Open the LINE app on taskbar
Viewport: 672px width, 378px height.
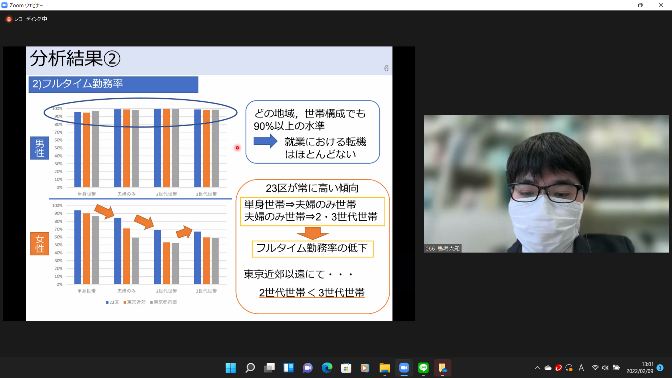point(423,368)
